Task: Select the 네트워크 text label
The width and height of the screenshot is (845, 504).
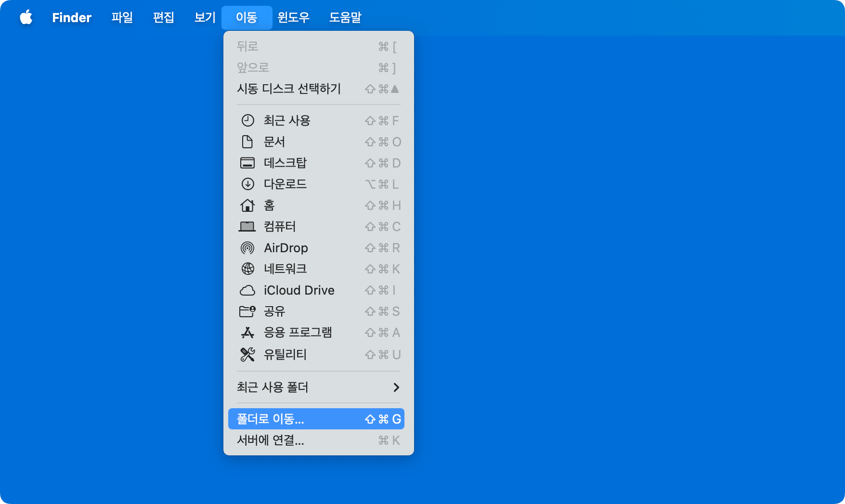Action: point(285,269)
